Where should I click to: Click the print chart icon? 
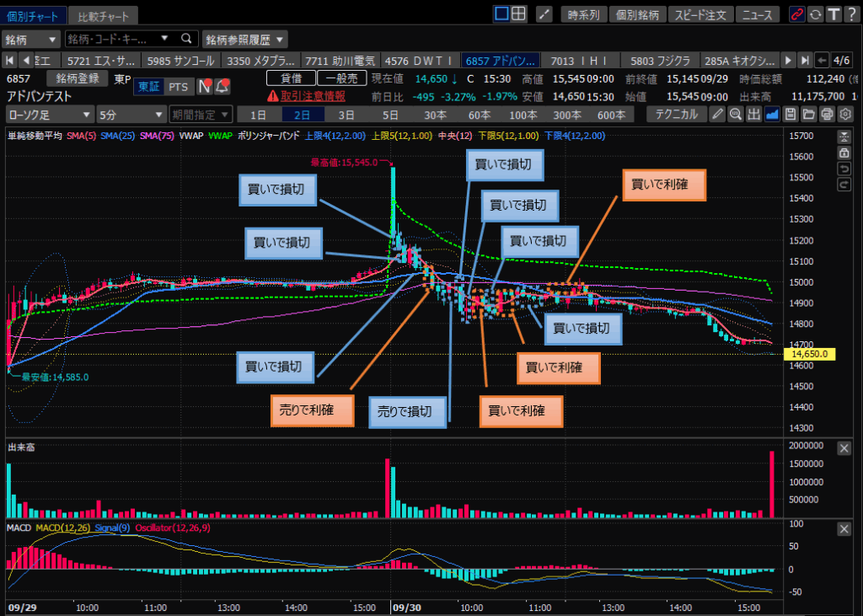[x=827, y=115]
